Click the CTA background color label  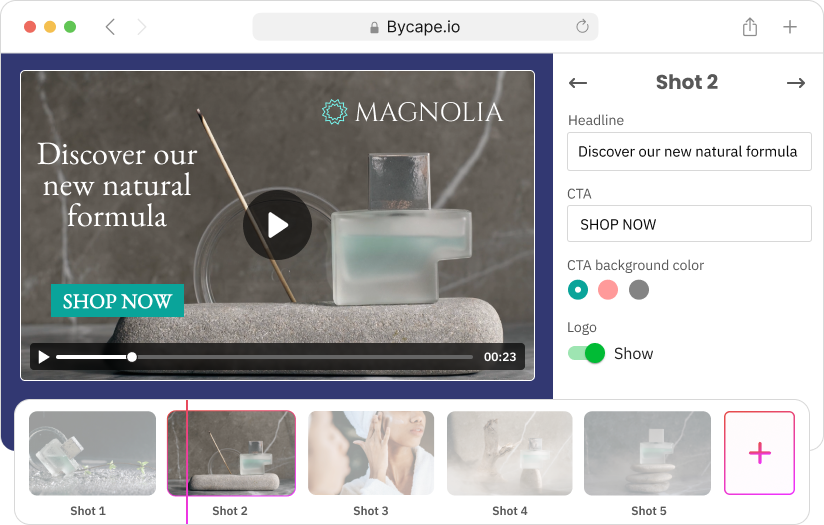[635, 265]
